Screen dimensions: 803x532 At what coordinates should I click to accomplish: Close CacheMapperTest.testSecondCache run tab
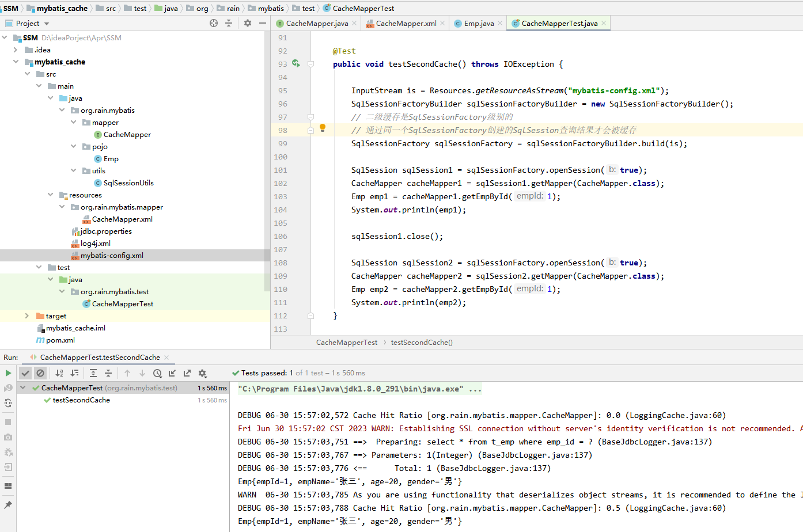(x=166, y=358)
